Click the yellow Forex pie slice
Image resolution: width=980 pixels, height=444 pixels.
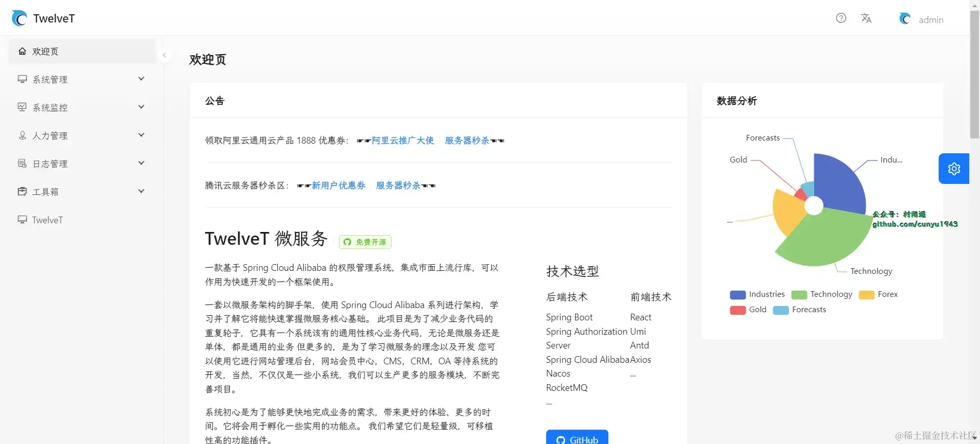789,211
